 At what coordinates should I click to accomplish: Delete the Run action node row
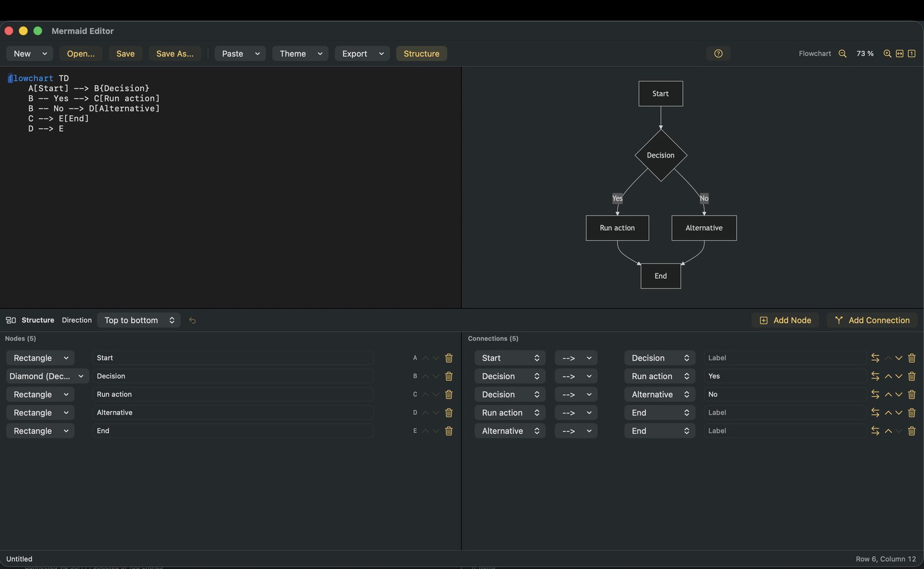coord(449,395)
